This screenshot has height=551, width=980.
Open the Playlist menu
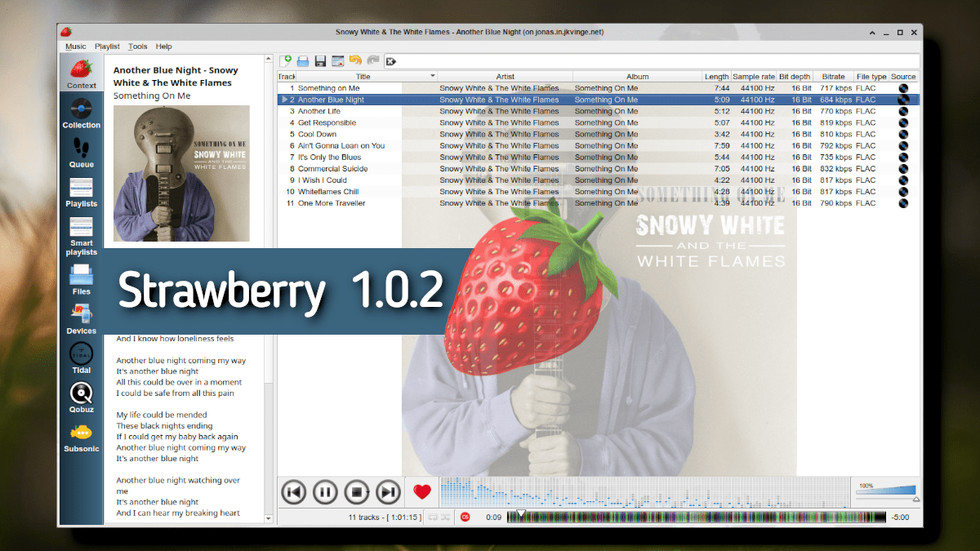pos(107,47)
